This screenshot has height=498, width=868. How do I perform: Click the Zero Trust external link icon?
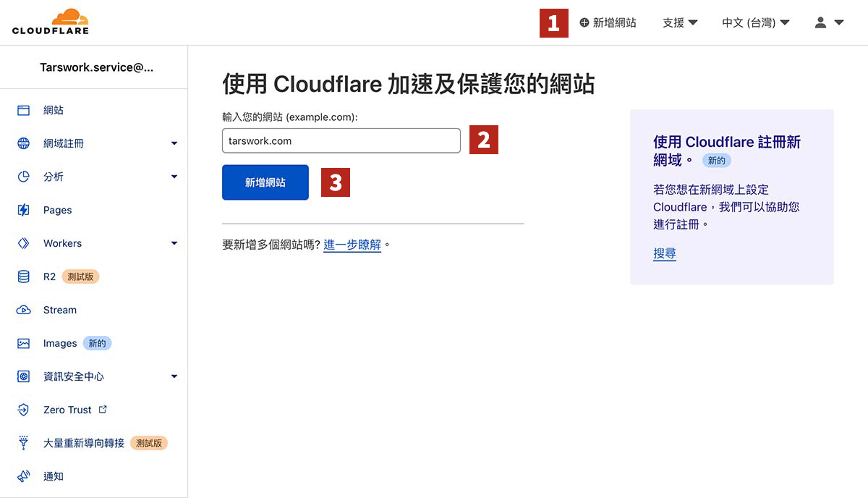[103, 409]
